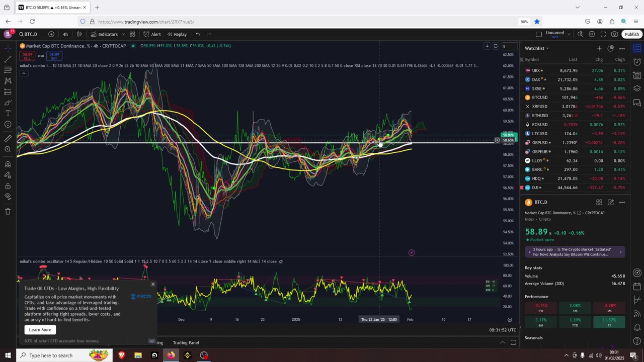This screenshot has height=362, width=644.
Task: Open time axis settings gear icon
Action: click(510, 320)
